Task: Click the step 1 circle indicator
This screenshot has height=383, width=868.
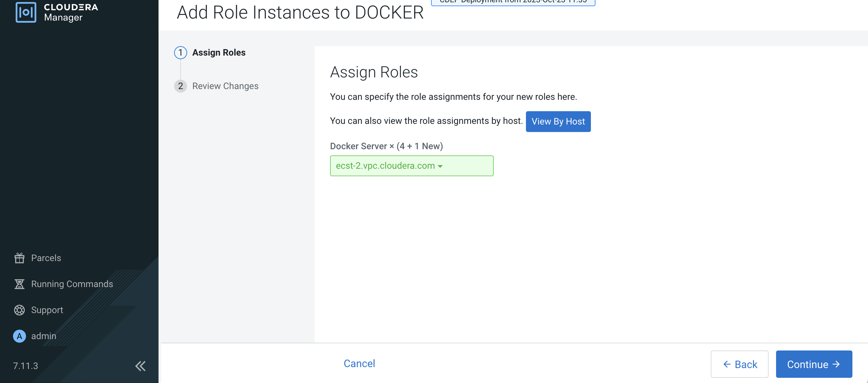Action: point(180,53)
